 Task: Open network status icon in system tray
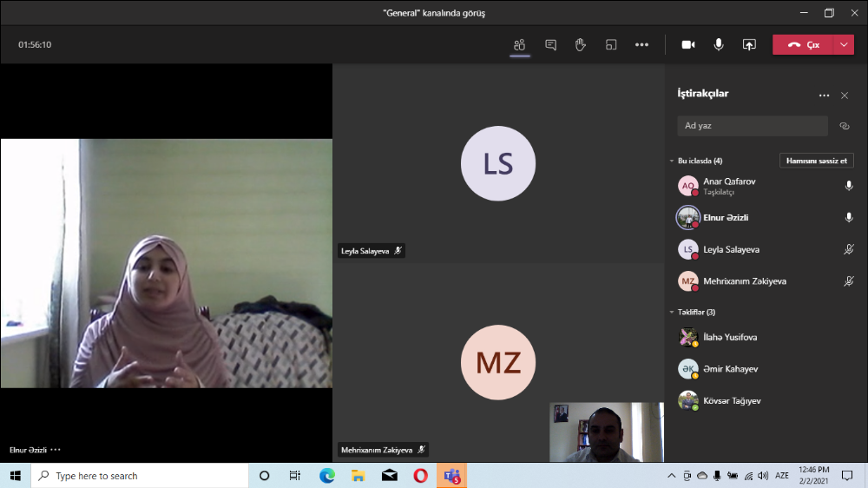coord(748,476)
